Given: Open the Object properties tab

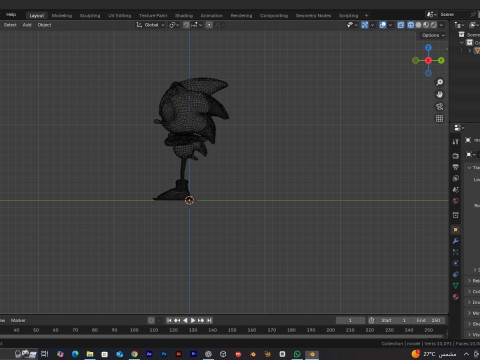Looking at the screenshot, I should click(x=455, y=230).
